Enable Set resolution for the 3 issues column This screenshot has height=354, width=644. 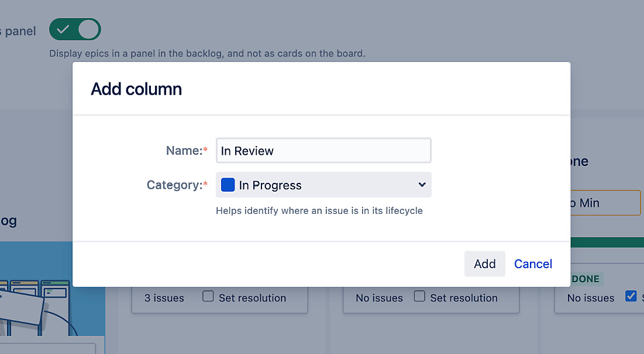click(208, 296)
